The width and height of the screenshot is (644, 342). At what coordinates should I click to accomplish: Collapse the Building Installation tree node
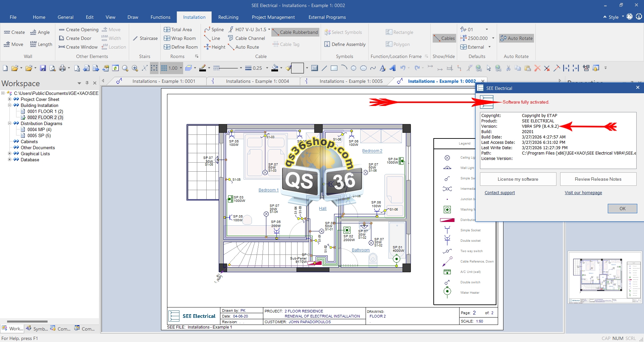[x=10, y=106]
